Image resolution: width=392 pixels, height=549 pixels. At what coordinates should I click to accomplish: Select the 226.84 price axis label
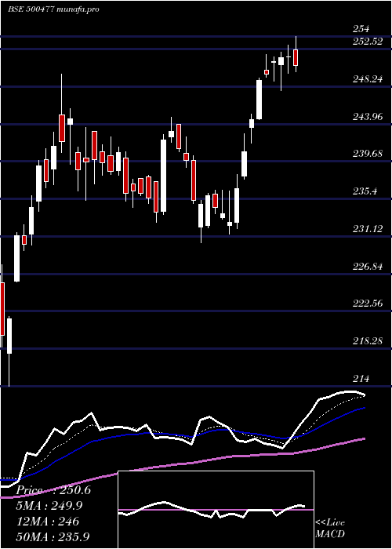(368, 267)
